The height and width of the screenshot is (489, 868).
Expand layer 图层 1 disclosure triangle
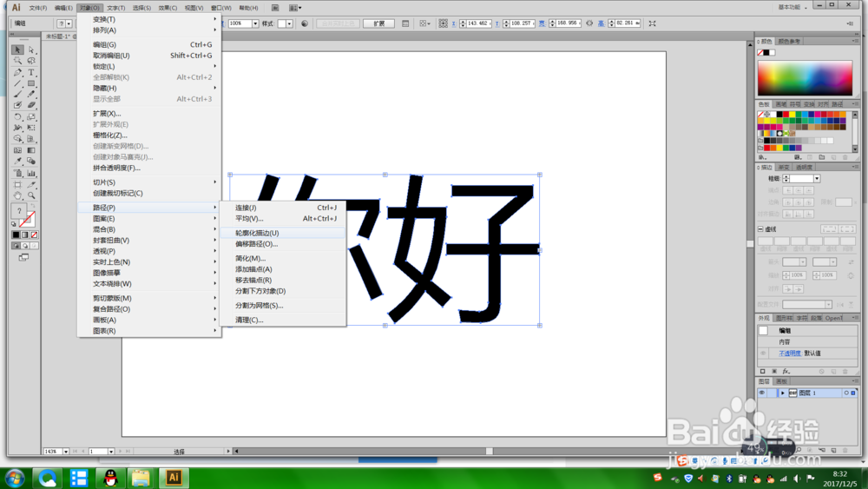pos(782,393)
